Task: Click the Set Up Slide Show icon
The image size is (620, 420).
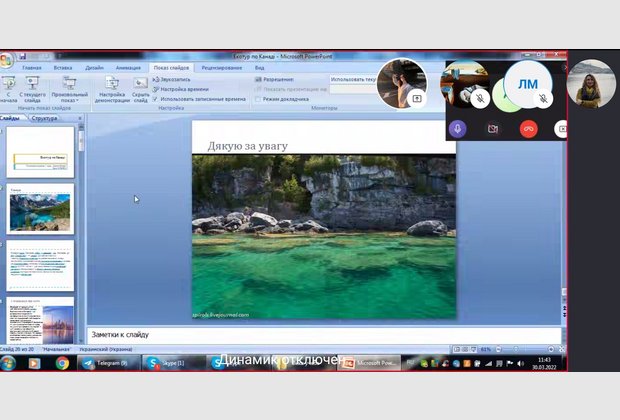Action: coord(111,89)
